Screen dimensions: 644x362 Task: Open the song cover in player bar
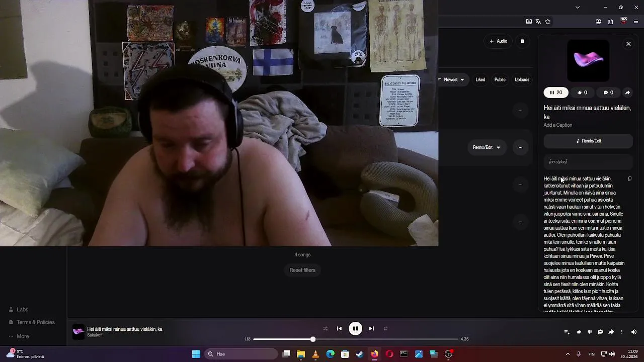pyautogui.click(x=78, y=332)
